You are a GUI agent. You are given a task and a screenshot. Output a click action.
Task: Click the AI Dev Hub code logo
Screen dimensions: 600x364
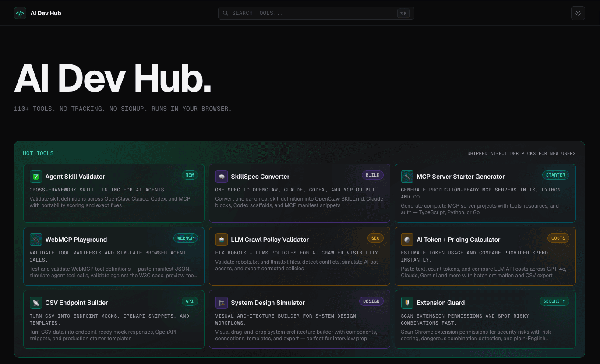tap(20, 13)
